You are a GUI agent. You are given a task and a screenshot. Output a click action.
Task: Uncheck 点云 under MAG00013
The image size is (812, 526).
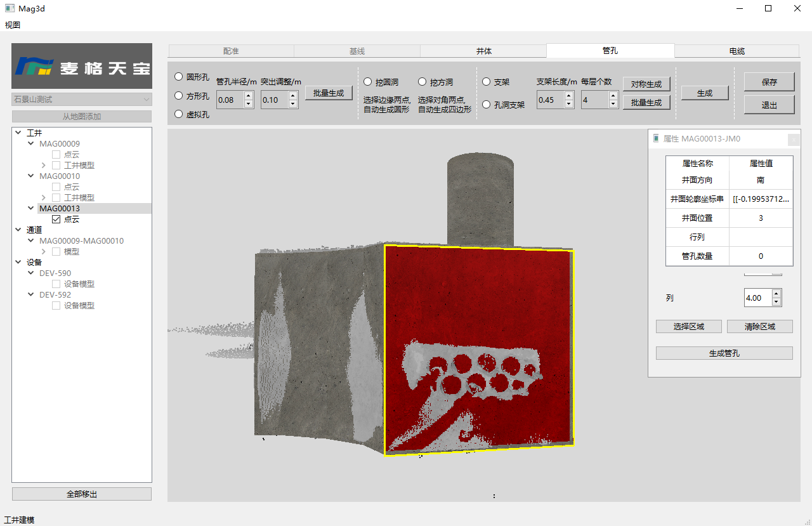pos(56,220)
